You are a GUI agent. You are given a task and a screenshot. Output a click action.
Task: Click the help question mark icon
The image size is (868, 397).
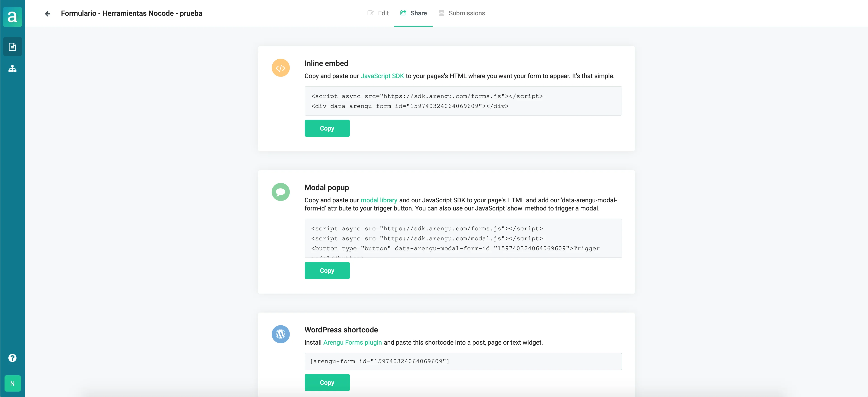pyautogui.click(x=12, y=358)
